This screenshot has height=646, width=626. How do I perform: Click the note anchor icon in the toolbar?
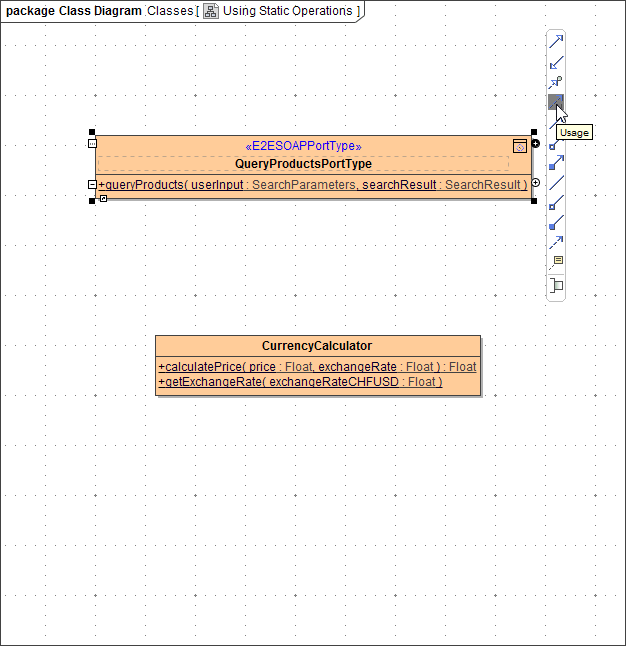click(556, 262)
